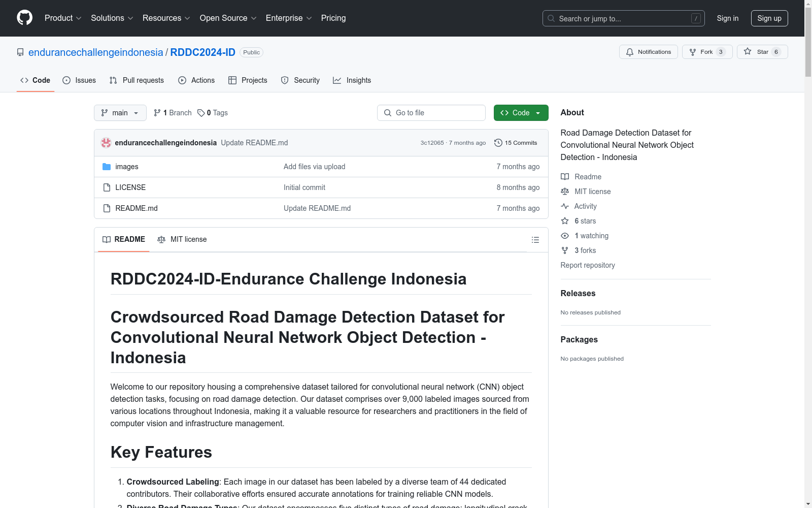Click the commit history clock icon

[x=498, y=143]
